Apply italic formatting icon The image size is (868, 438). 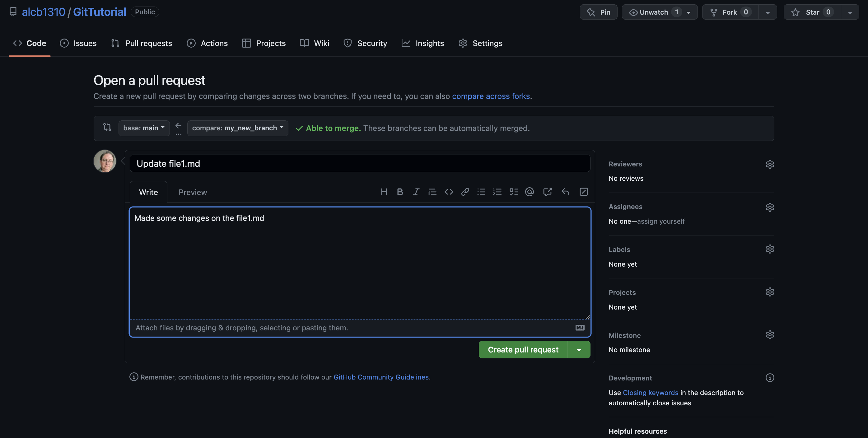pos(416,192)
